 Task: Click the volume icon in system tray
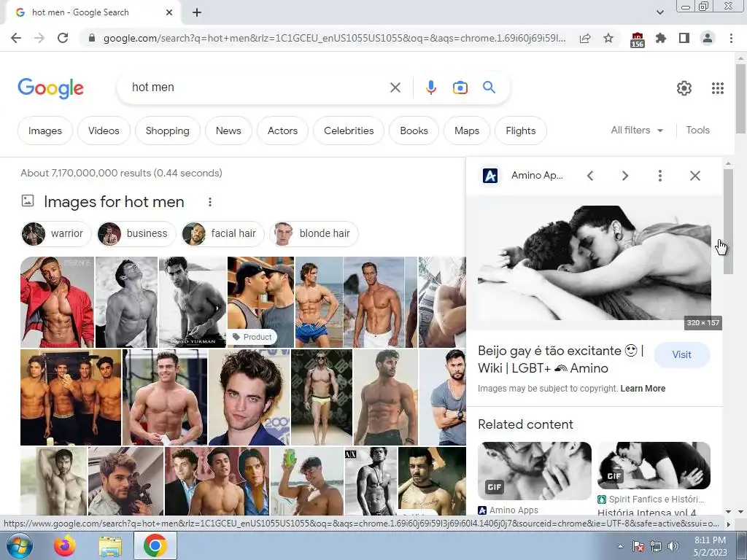pyautogui.click(x=673, y=546)
